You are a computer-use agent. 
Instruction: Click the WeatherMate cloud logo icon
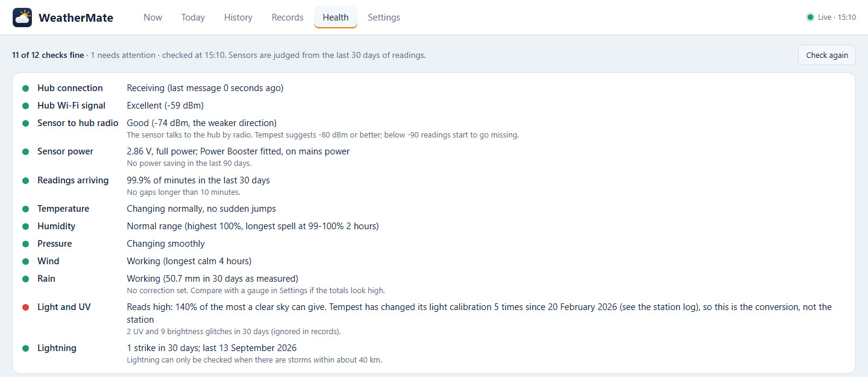[x=22, y=17]
